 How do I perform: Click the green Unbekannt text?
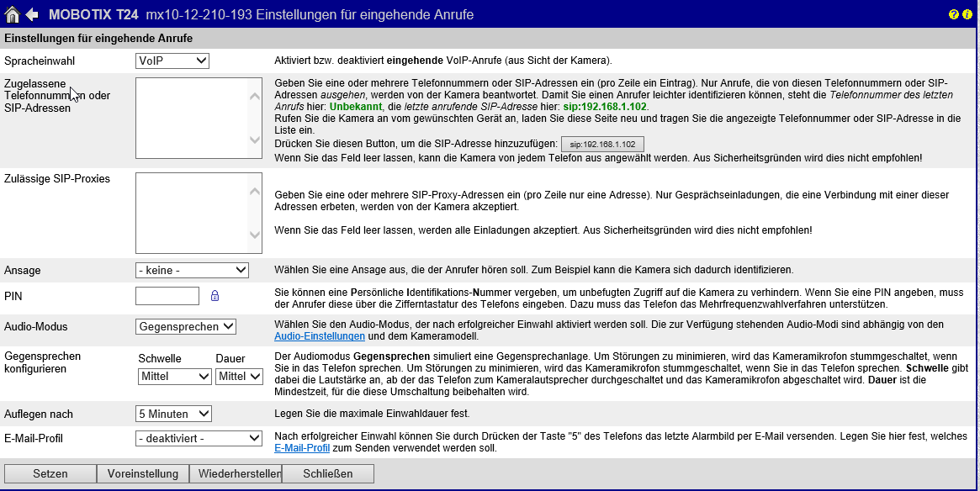point(355,107)
